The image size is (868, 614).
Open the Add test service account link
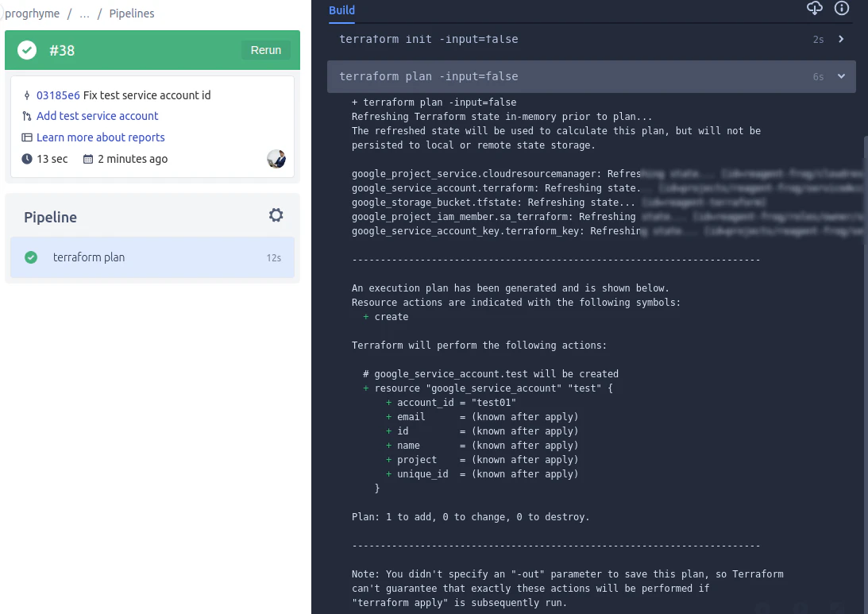98,116
